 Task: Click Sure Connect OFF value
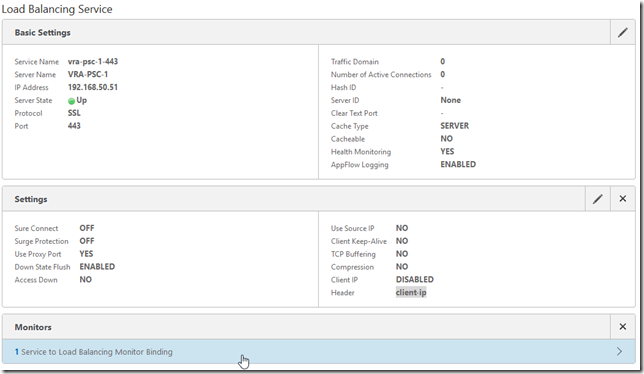pos(87,228)
